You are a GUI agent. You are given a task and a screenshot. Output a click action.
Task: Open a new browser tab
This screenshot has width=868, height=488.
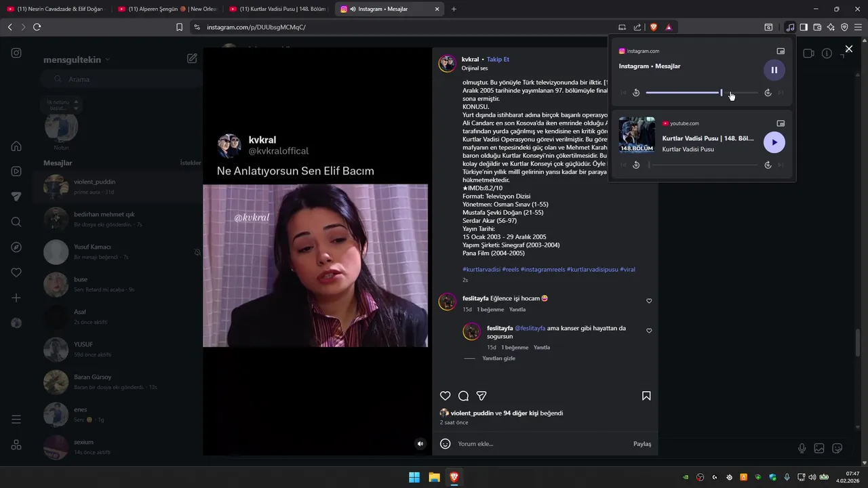point(454,9)
